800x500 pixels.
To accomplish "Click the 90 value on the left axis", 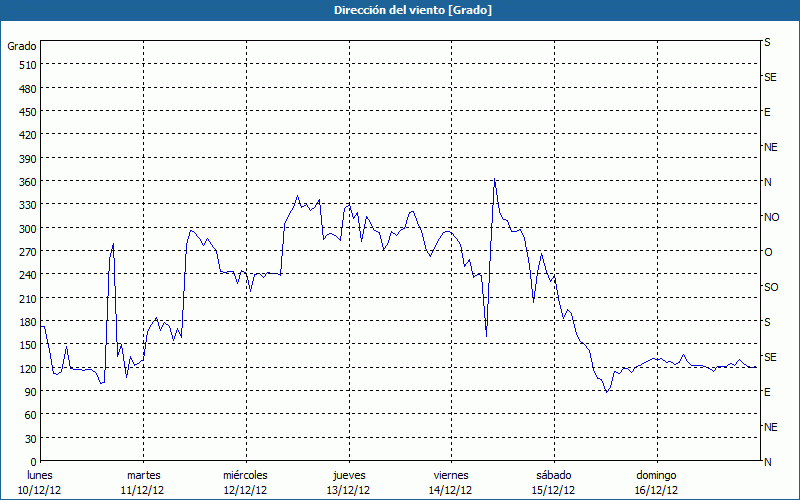I will 28,392.
